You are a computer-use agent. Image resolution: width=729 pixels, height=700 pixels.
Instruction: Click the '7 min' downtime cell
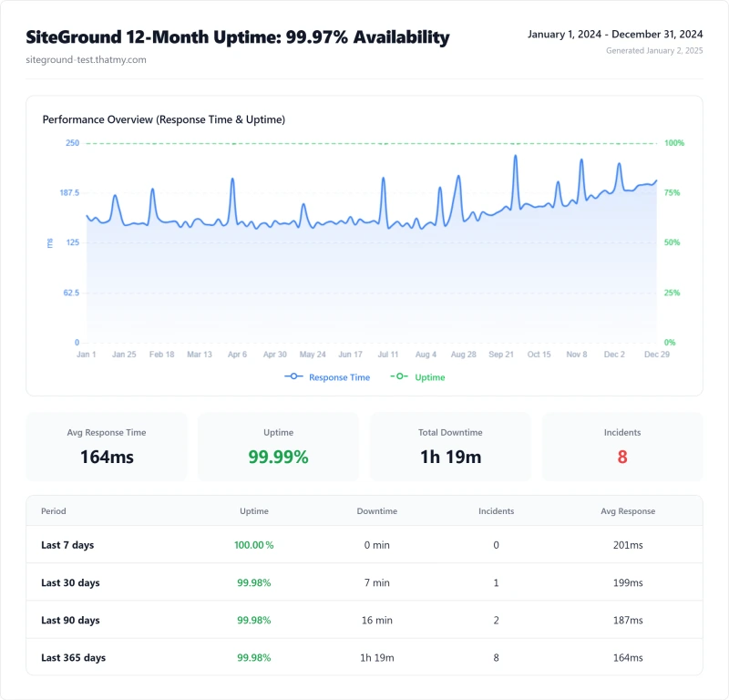(x=377, y=582)
